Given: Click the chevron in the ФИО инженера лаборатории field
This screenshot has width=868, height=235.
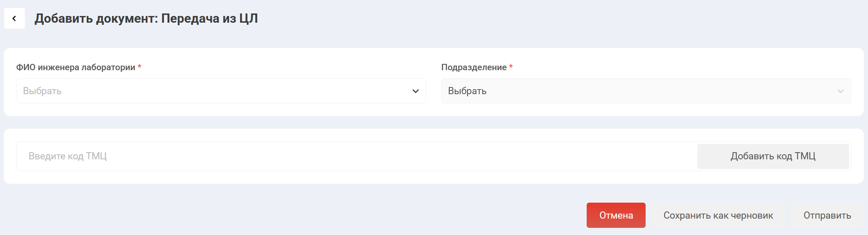Looking at the screenshot, I should (416, 91).
